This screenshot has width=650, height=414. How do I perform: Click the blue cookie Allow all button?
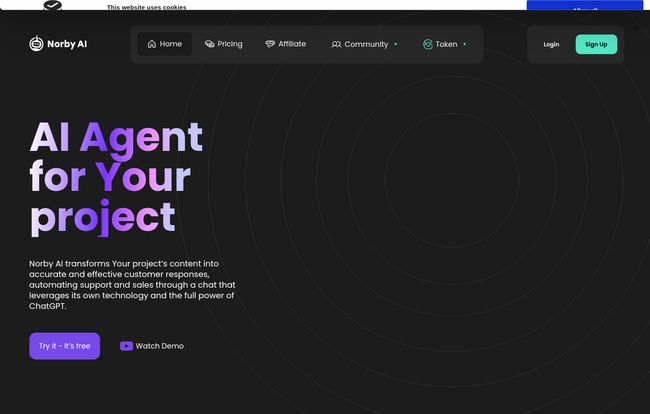click(585, 5)
